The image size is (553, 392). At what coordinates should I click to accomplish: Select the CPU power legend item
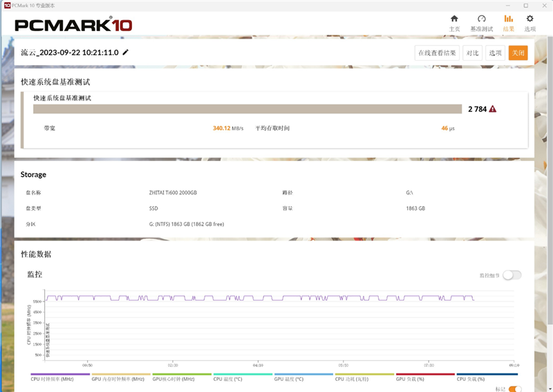pos(364,377)
